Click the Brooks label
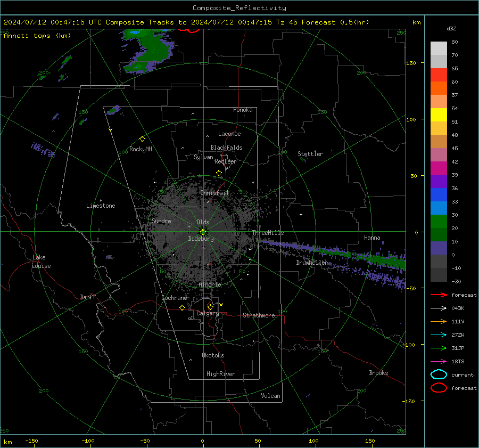479x448 pixels. click(x=378, y=373)
